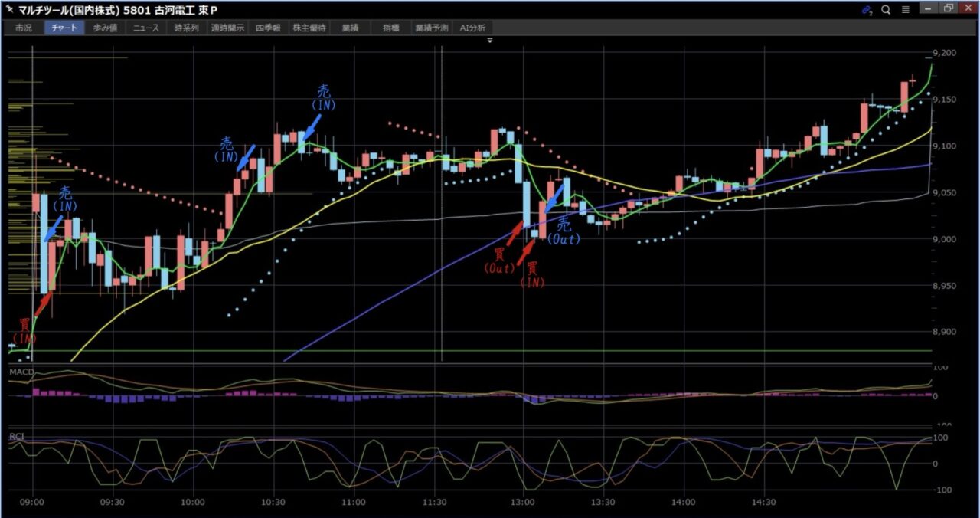The width and height of the screenshot is (980, 518).
Task: Click the blue link group icon
Action: click(867, 10)
